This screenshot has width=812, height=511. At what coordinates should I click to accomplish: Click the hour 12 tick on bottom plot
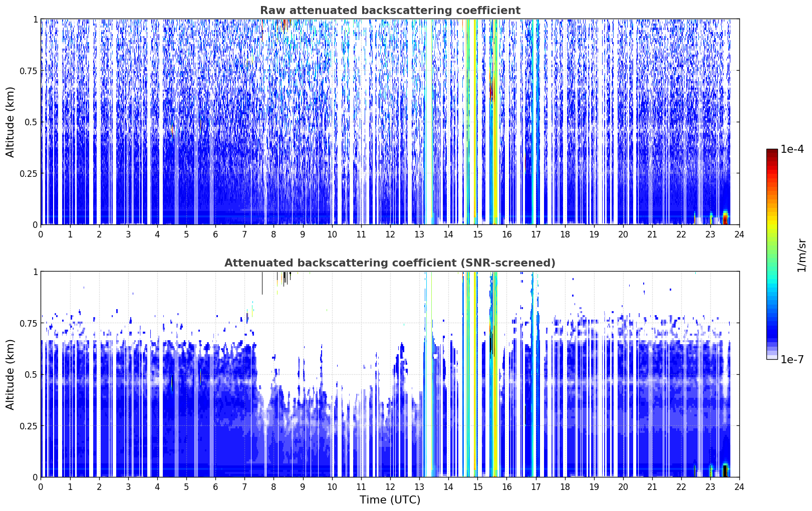tap(390, 486)
